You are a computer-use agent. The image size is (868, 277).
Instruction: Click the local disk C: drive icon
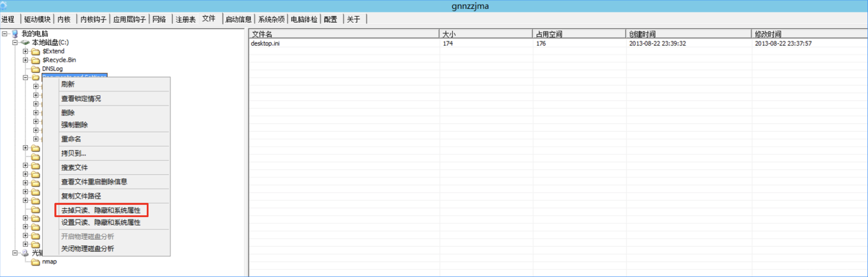point(25,42)
